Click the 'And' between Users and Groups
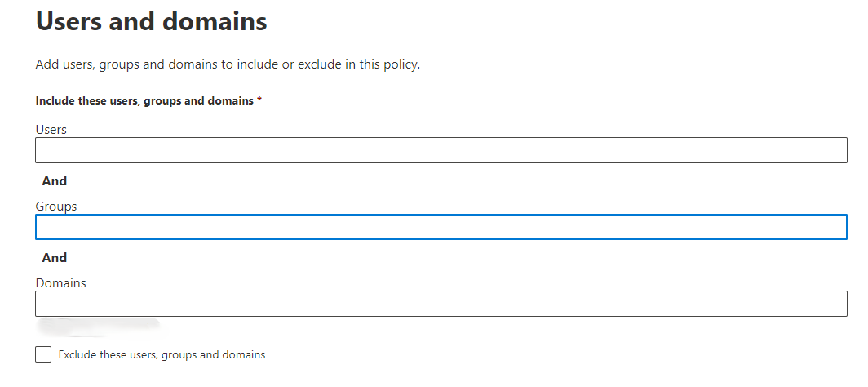868x387 pixels. click(54, 181)
